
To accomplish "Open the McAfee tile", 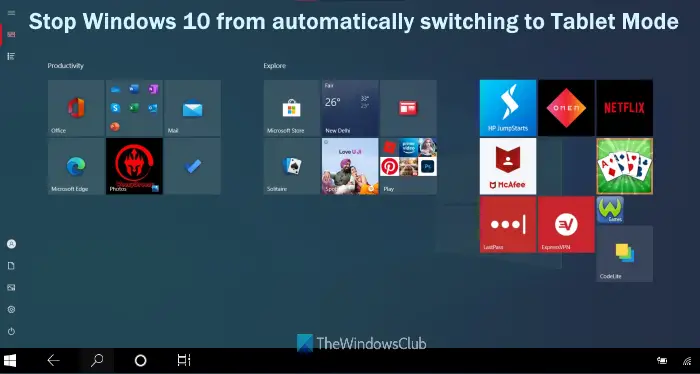I will (508, 166).
